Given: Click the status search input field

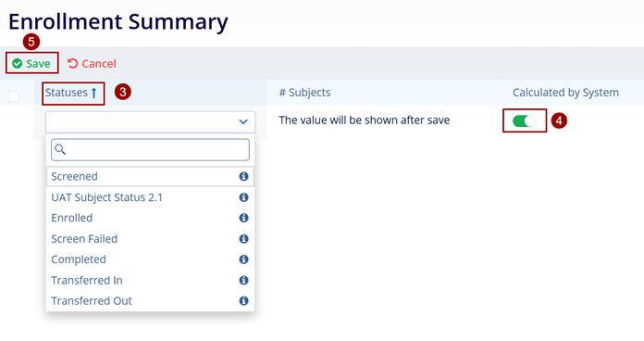Looking at the screenshot, I should (x=150, y=150).
